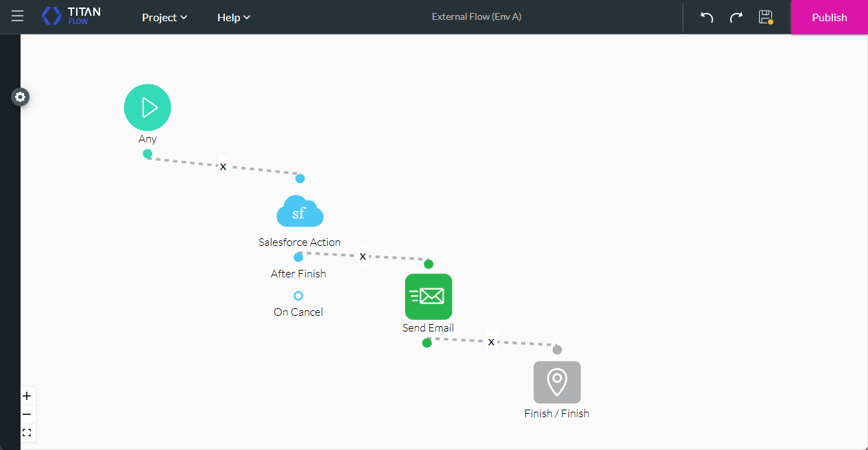Click the External Flow (Env A) title
This screenshot has height=450, width=868.
[477, 16]
